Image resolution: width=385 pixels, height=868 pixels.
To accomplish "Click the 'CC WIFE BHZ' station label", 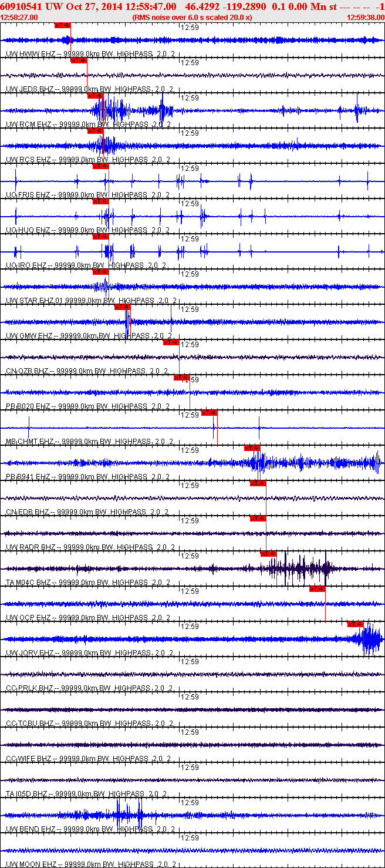I will pyautogui.click(x=28, y=759).
